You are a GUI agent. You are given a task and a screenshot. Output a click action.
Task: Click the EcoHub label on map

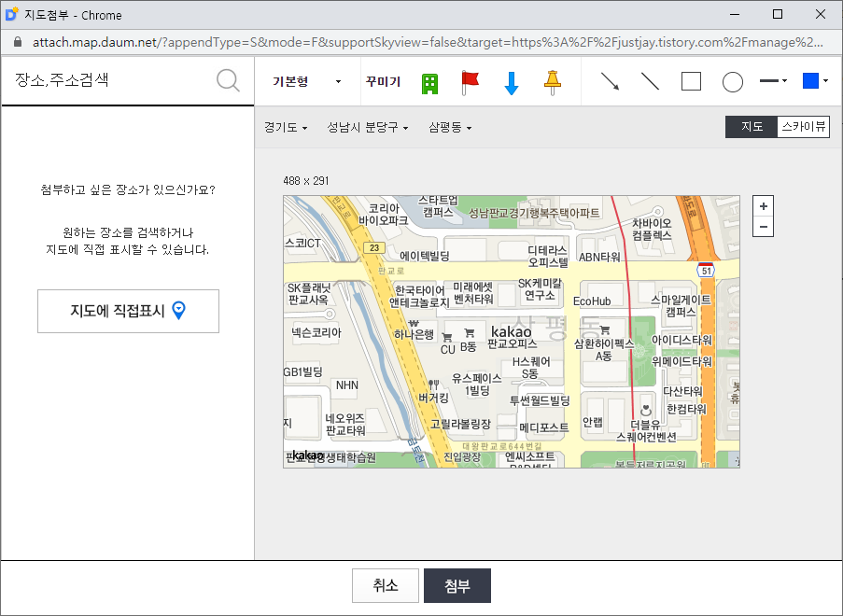click(x=591, y=301)
